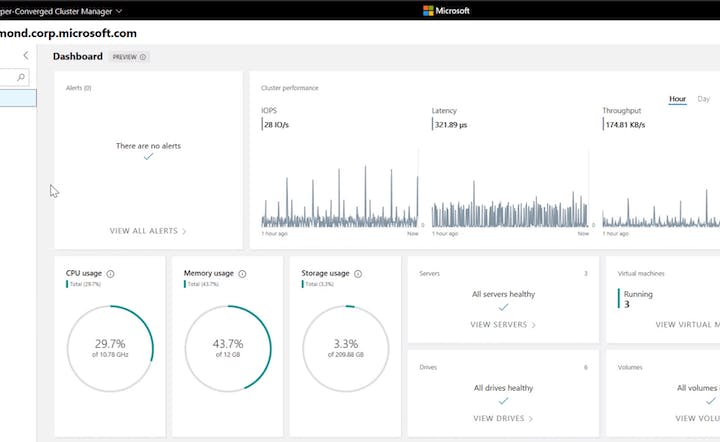The image size is (720, 442).
Task: Open the Storage usage info icon
Action: 358,274
